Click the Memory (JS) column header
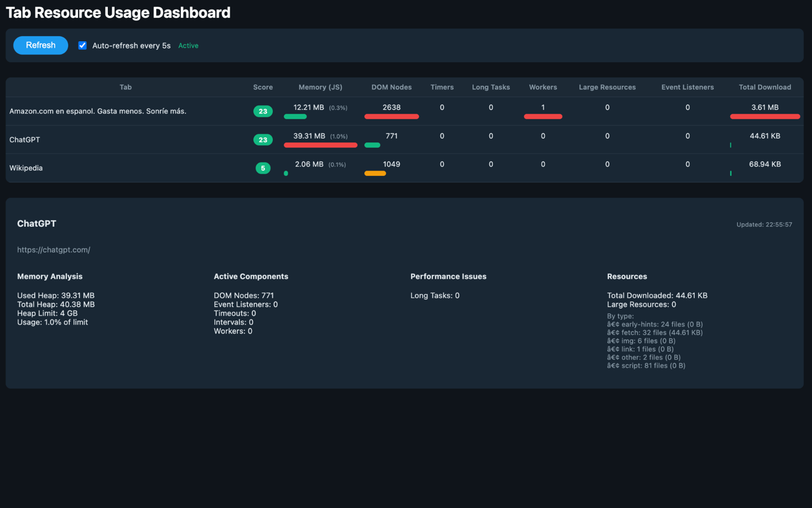The image size is (812, 508). [x=320, y=87]
